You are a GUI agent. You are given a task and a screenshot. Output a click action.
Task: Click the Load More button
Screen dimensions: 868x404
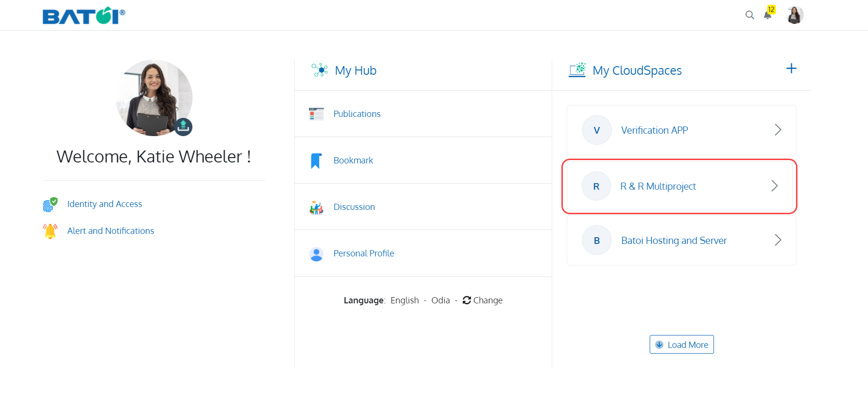[x=681, y=345]
